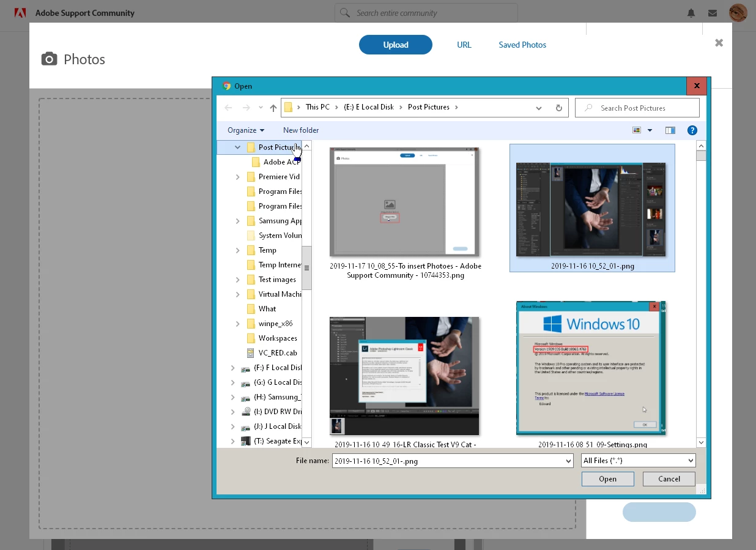Image resolution: width=756 pixels, height=550 pixels.
Task: Open the messages envelope icon
Action: 713,13
